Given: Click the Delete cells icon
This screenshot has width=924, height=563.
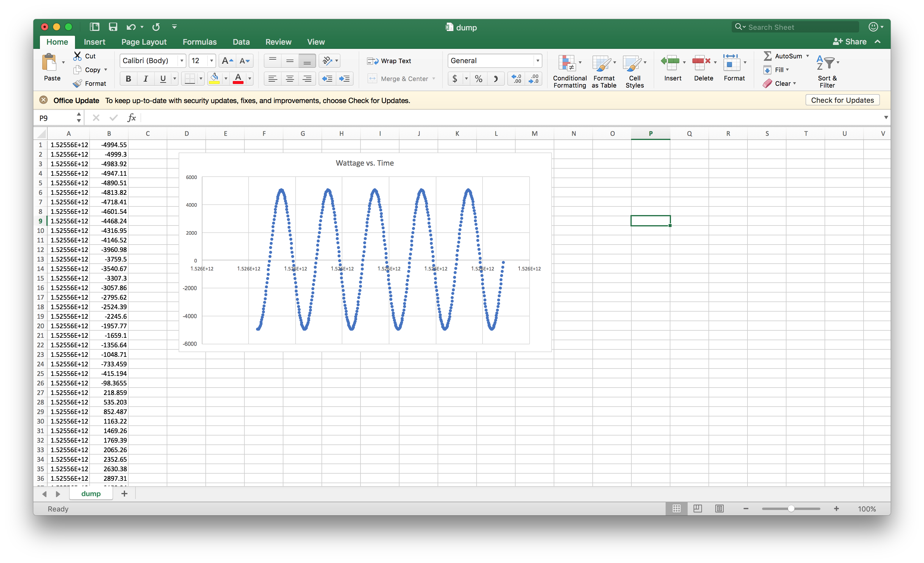Looking at the screenshot, I should (x=701, y=62).
